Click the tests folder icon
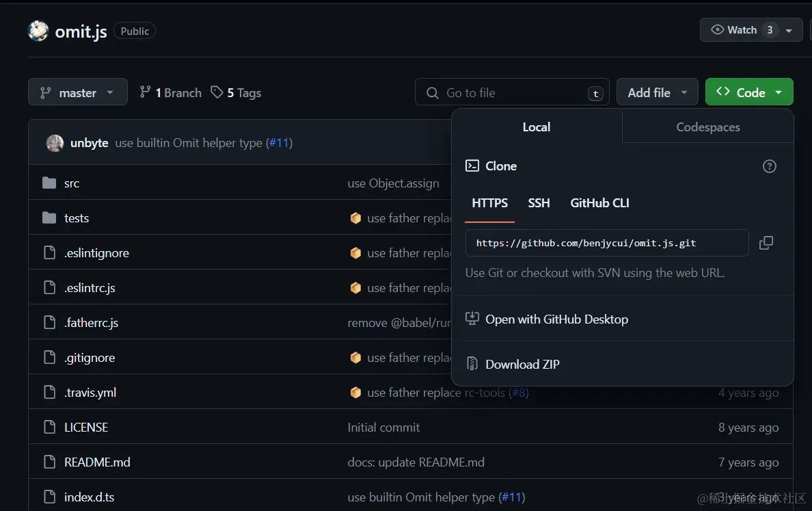812x511 pixels. point(49,218)
